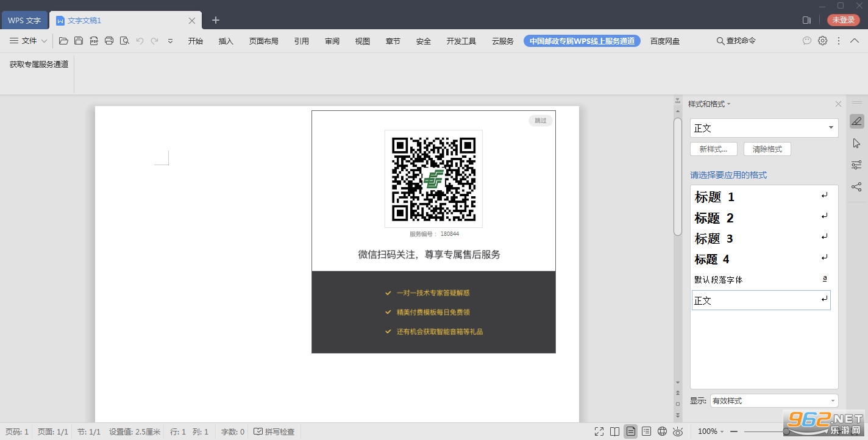
Task: Open the share icon in the sidebar
Action: click(856, 187)
